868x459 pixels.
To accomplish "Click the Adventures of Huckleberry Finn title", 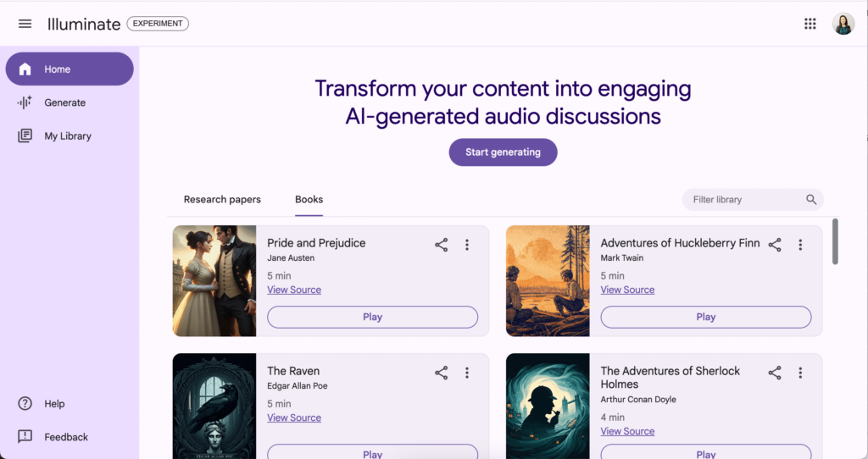I will 681,243.
